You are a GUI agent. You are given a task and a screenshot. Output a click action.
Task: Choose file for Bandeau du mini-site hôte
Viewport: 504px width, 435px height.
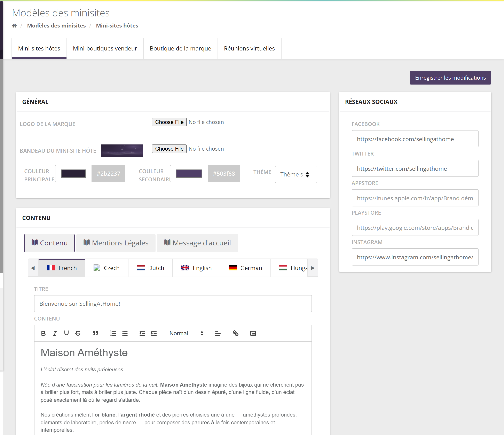tap(169, 149)
